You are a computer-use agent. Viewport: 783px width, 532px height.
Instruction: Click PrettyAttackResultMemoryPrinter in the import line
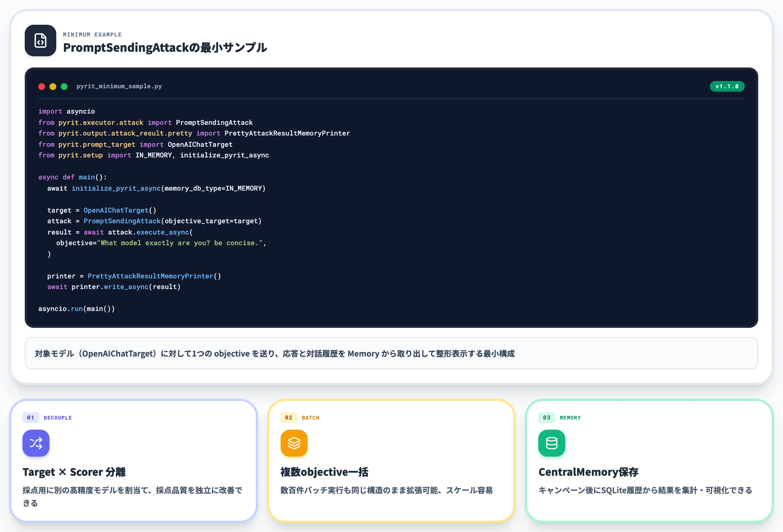[287, 133]
